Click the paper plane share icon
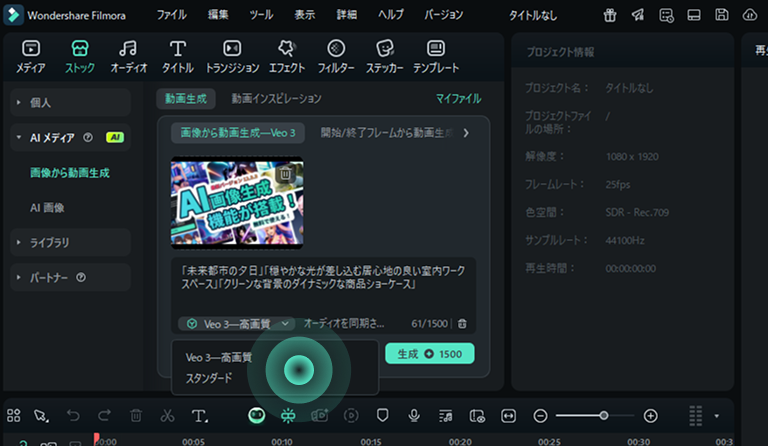Viewport: 768px width, 446px height. click(638, 15)
